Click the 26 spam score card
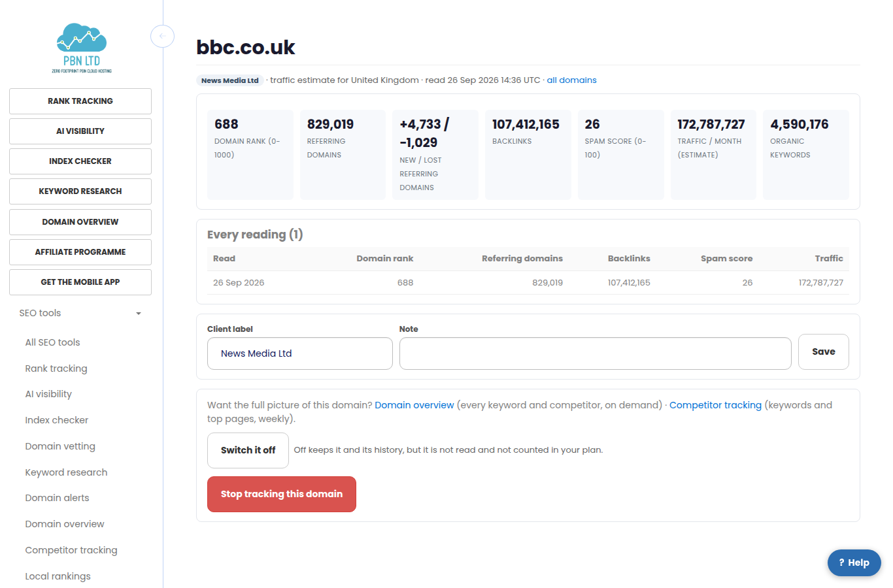Screen dimensions: 893x588 click(x=621, y=155)
